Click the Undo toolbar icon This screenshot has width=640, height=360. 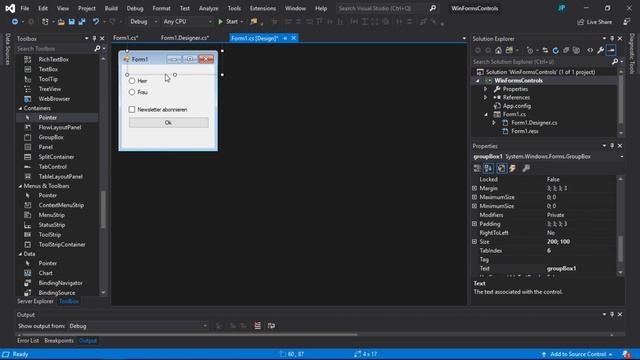(96, 22)
